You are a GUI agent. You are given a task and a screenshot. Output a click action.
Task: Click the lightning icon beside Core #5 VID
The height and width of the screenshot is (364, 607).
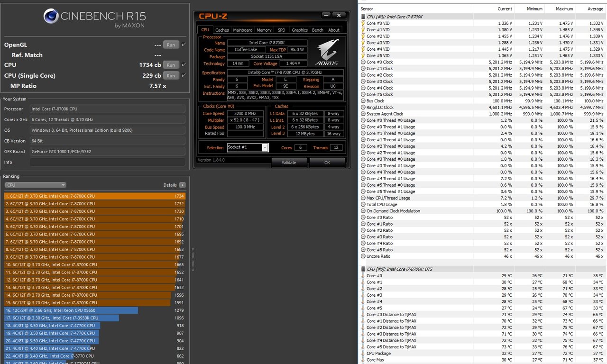click(x=363, y=55)
